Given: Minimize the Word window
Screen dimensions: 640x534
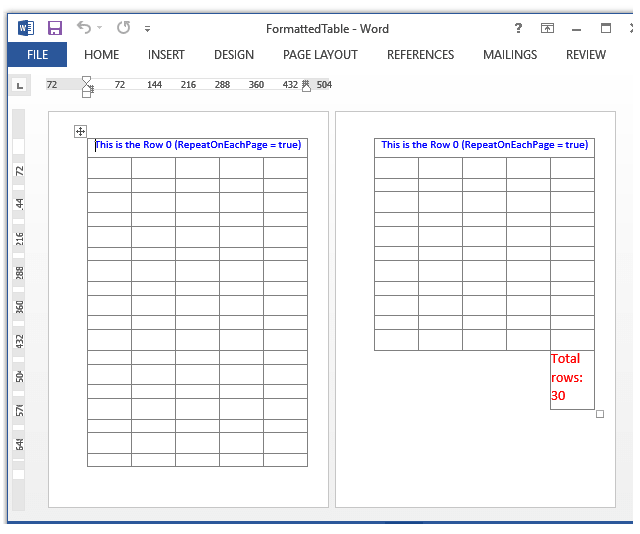Looking at the screenshot, I should coord(576,29).
